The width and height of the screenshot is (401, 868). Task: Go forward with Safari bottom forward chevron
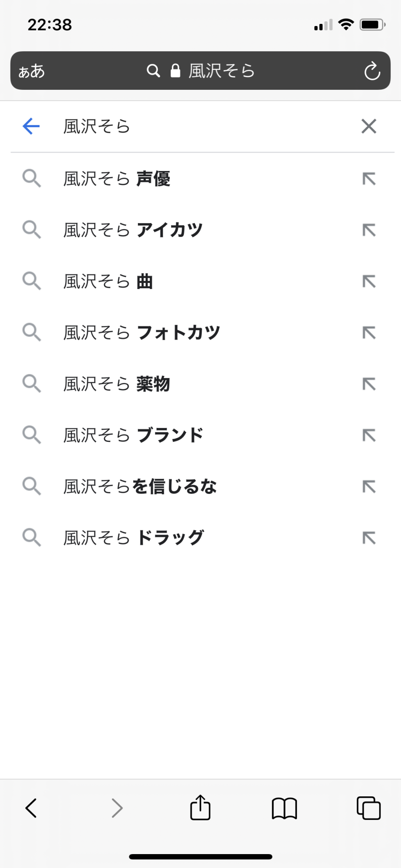pos(117,808)
